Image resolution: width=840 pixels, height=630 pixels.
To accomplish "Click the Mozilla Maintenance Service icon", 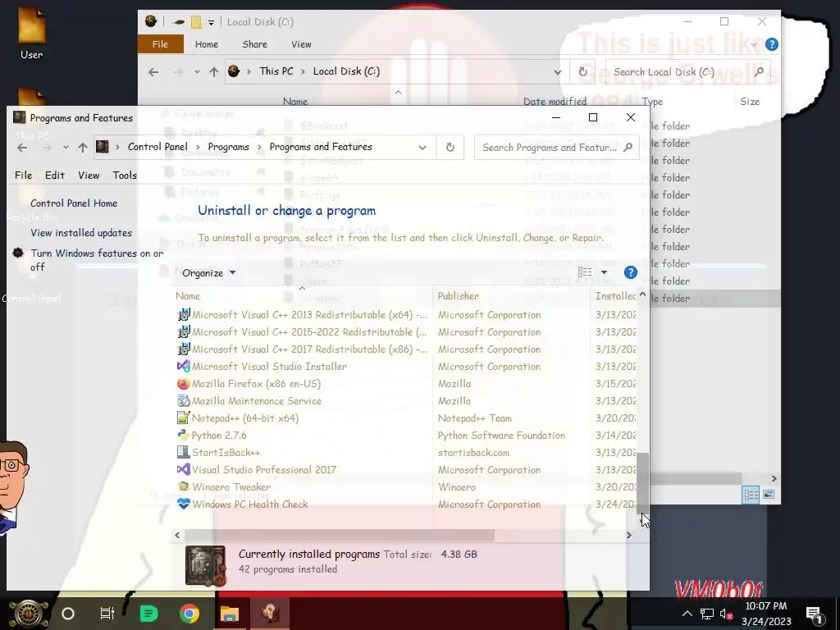I will [183, 400].
